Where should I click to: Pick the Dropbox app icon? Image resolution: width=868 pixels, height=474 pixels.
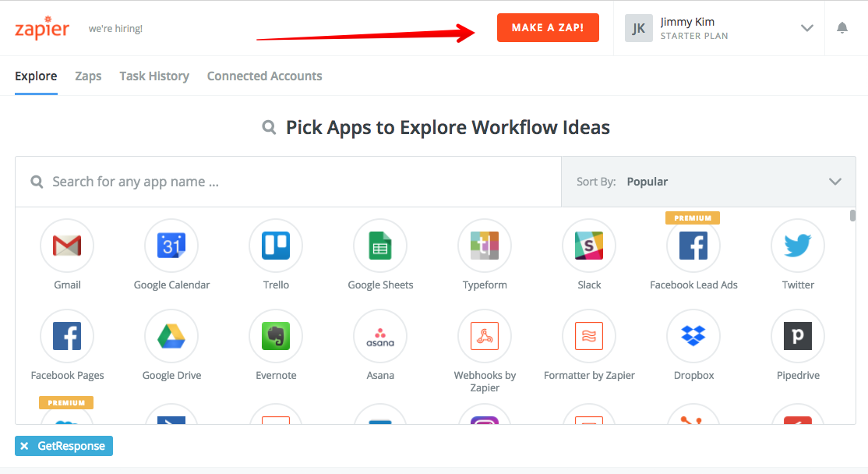pos(693,336)
